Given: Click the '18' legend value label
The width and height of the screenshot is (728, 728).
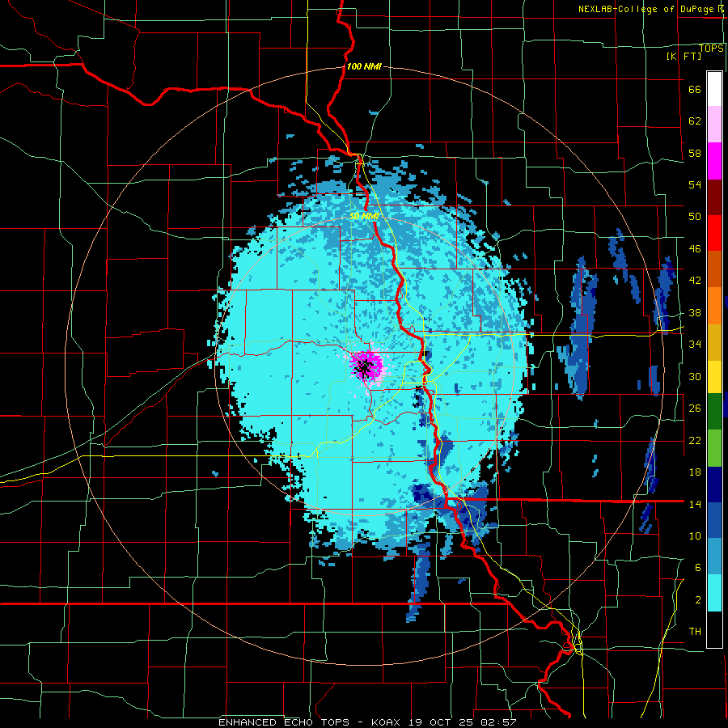Looking at the screenshot, I should 695,472.
